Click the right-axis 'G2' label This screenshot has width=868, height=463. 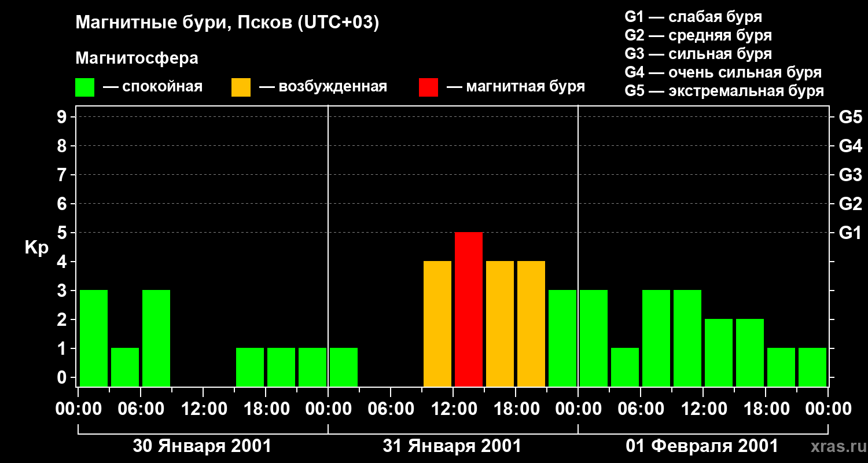click(850, 204)
